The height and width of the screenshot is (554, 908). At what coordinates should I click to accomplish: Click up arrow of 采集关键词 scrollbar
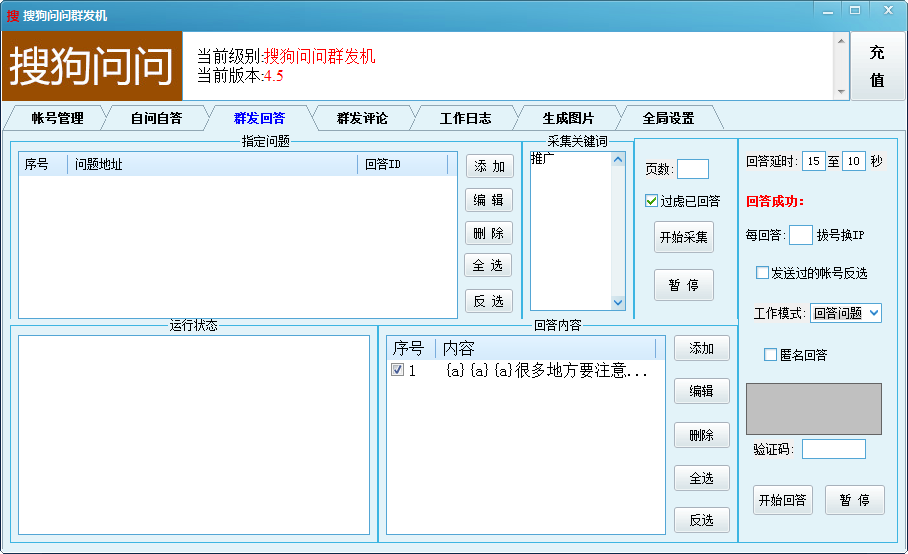point(618,159)
